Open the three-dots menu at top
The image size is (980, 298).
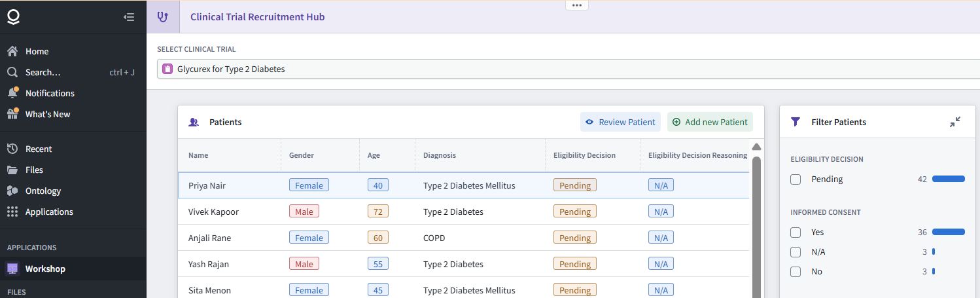(x=576, y=5)
